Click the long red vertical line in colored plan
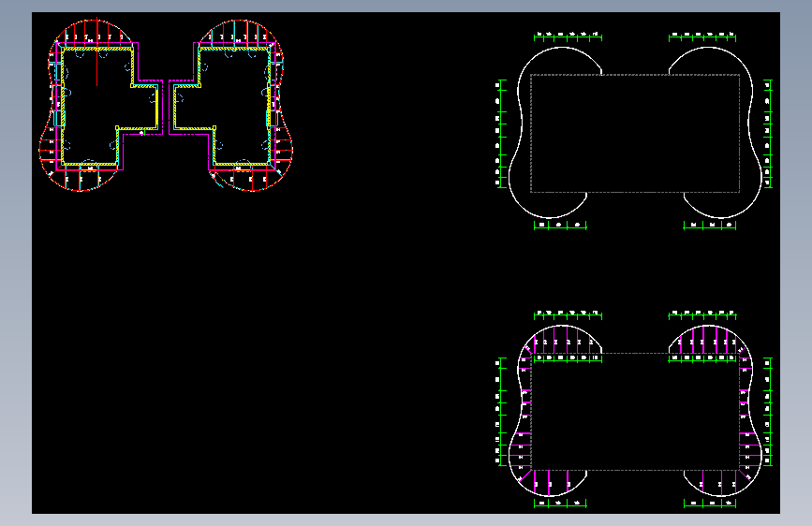This screenshot has height=526, width=812. point(96,51)
